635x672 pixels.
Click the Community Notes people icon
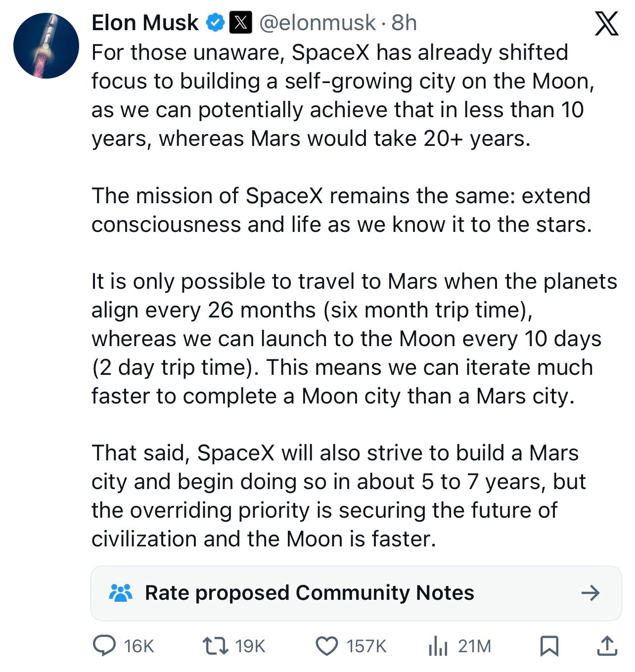coord(120,592)
